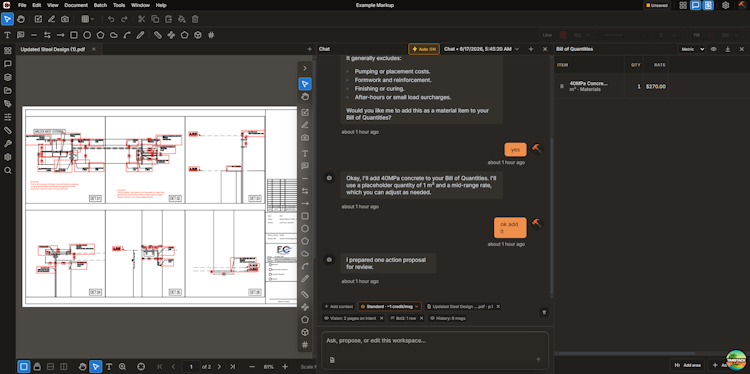Collapse the floating vertical toolbar chevron
The width and height of the screenshot is (750, 374).
point(305,68)
